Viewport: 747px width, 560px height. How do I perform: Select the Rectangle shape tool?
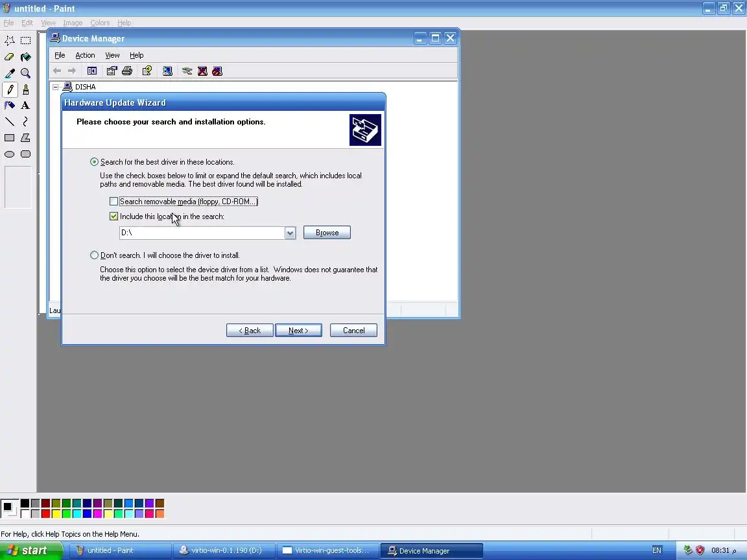point(10,137)
